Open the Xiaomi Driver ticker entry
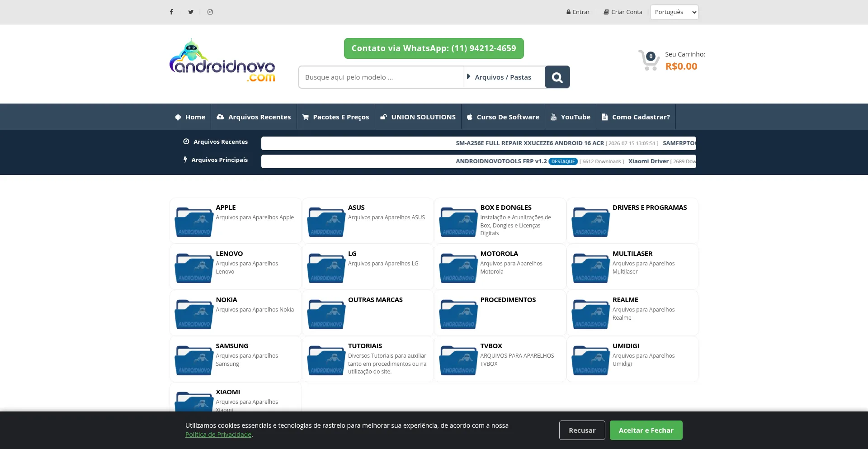Screen dimensions: 868x449 coord(648,161)
